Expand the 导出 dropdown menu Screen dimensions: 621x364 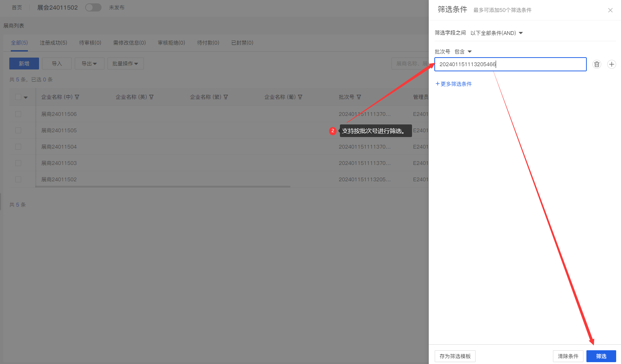pos(89,63)
